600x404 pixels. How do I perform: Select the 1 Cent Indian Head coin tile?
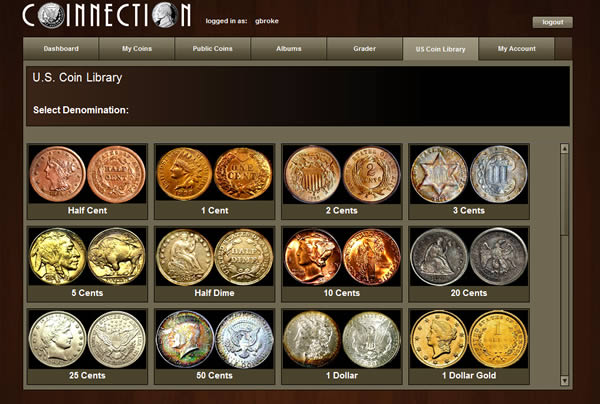pyautogui.click(x=214, y=181)
